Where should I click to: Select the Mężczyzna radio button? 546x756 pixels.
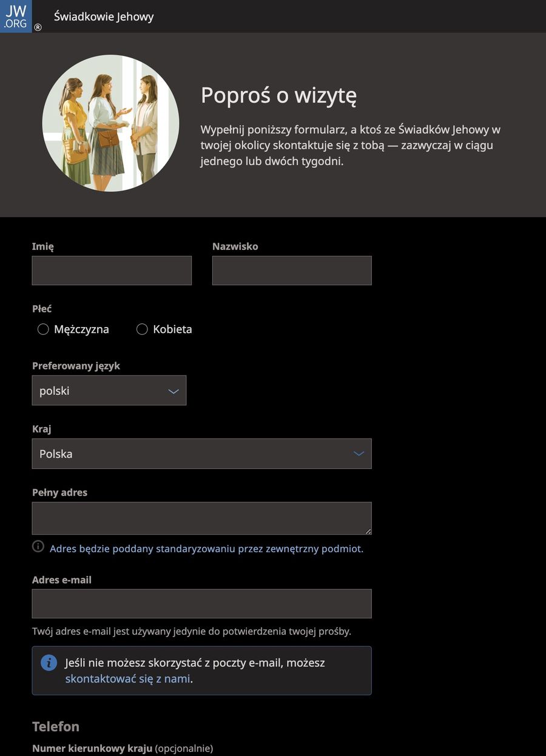coord(43,329)
